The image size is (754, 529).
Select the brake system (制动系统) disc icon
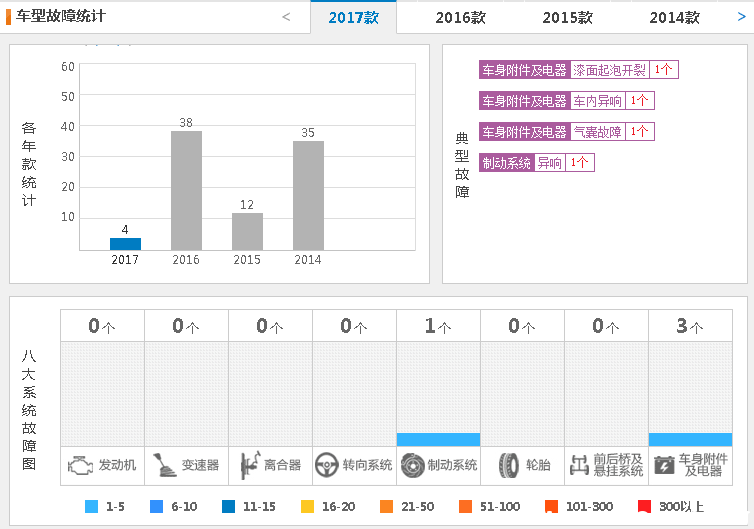412,465
